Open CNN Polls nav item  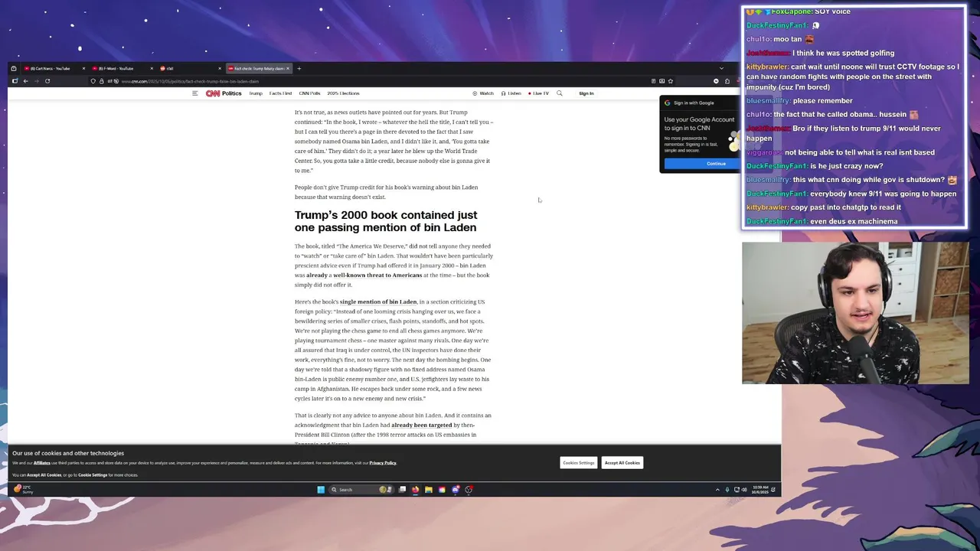[309, 93]
